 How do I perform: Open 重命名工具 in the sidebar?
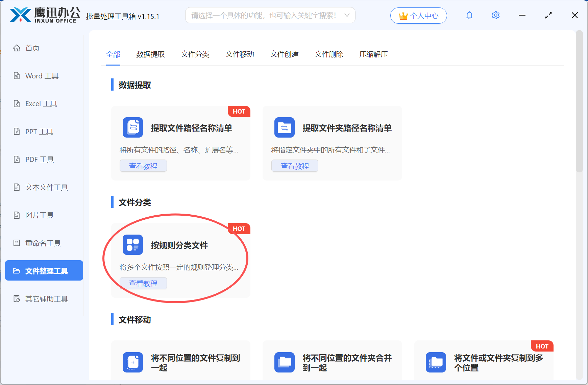pos(44,243)
